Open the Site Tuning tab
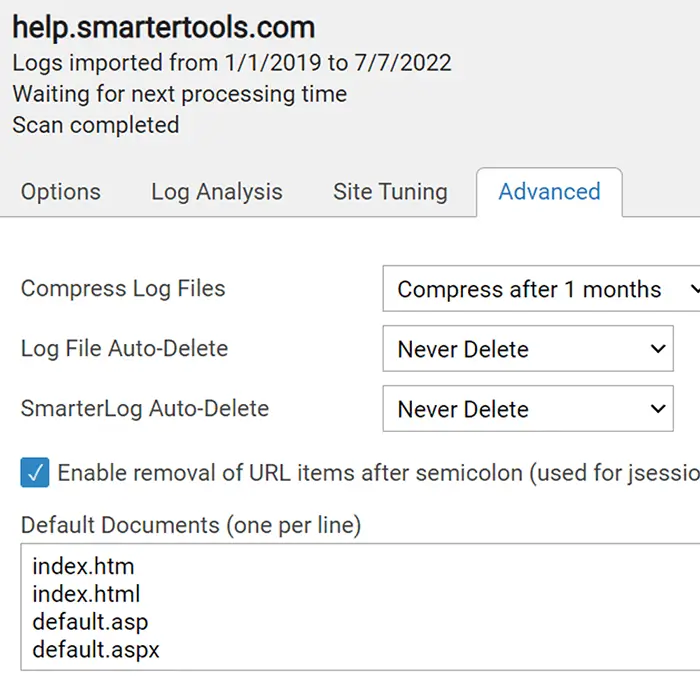This screenshot has width=700, height=700. (390, 192)
